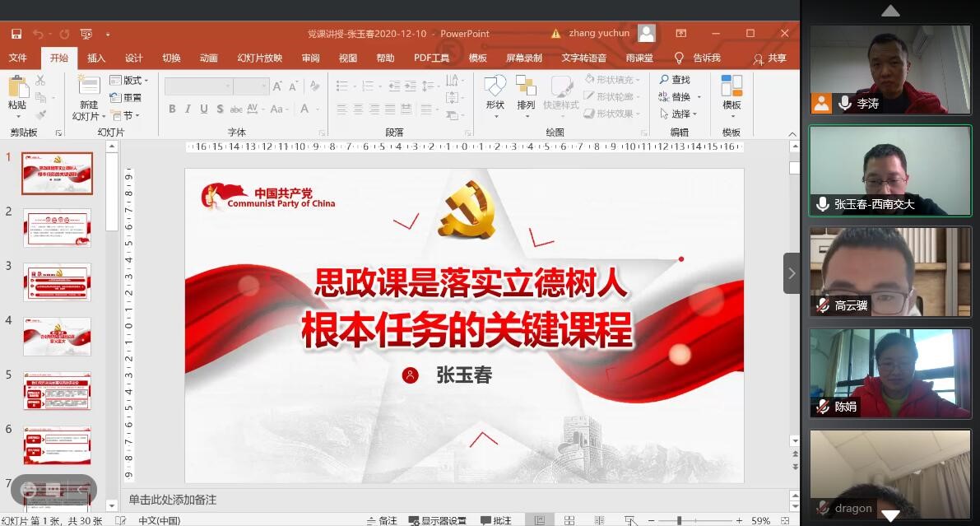
Task: Click the Save icon in quick access toolbar
Action: (16, 34)
